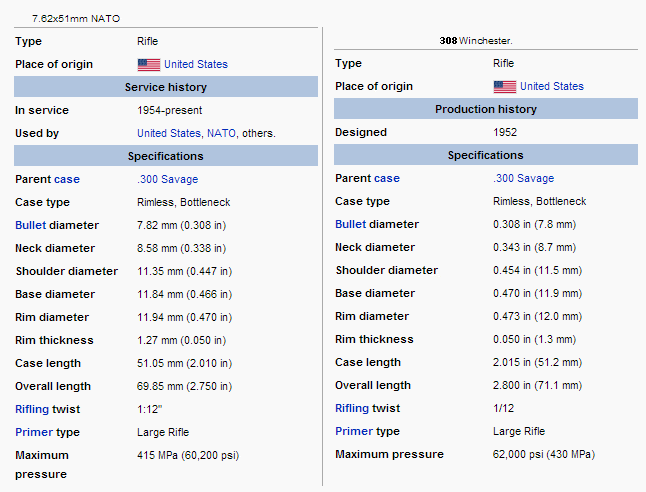
Task: Select Large Rifle in Winchester table
Action: (x=519, y=431)
